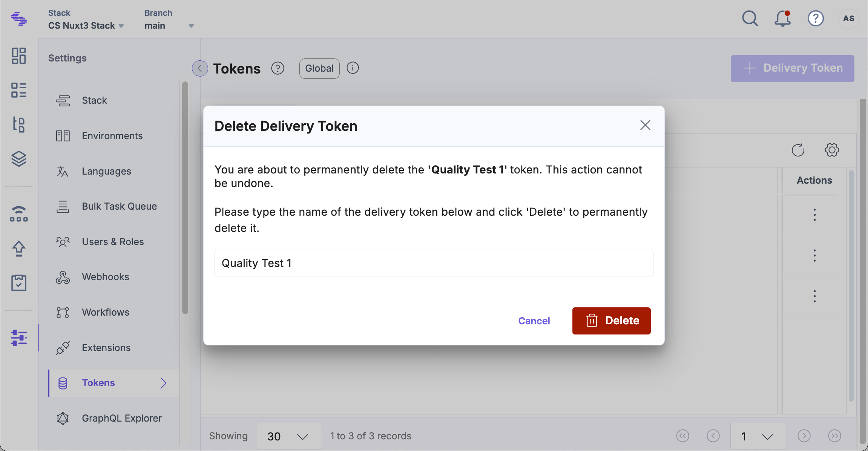Open Extensions settings
This screenshot has width=868, height=451.
click(113, 347)
